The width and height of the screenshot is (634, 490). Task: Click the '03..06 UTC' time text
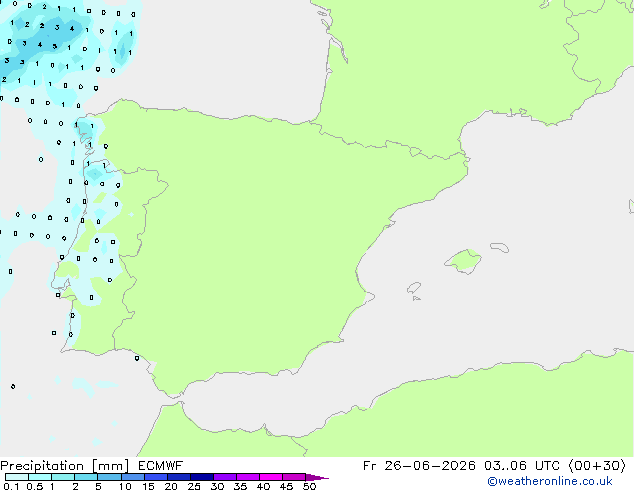point(522,466)
